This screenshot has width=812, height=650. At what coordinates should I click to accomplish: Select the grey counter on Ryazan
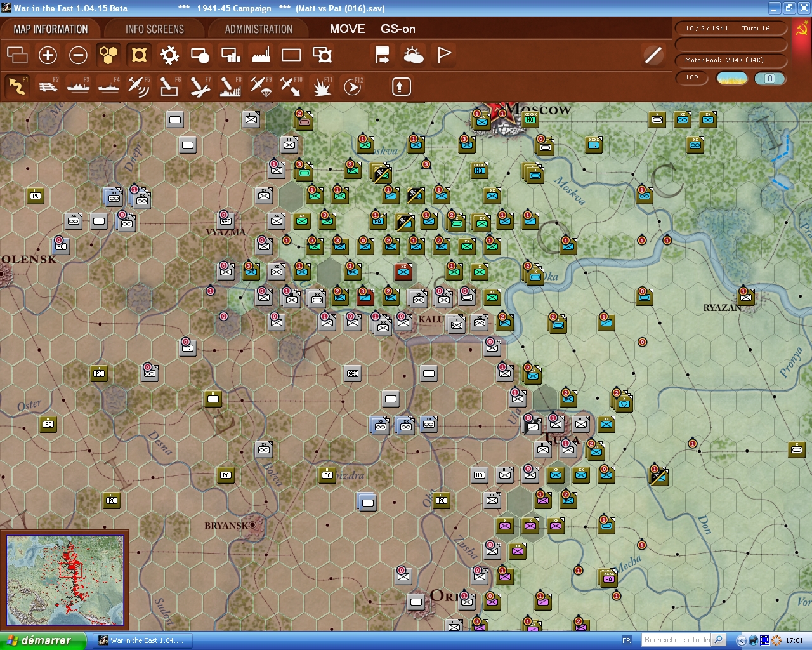[x=746, y=296]
